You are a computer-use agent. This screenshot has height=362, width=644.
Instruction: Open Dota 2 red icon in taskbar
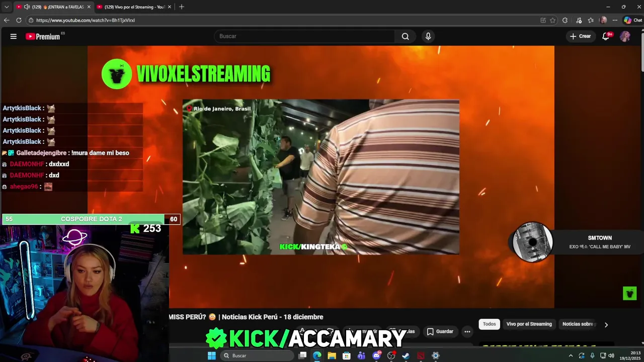click(421, 355)
